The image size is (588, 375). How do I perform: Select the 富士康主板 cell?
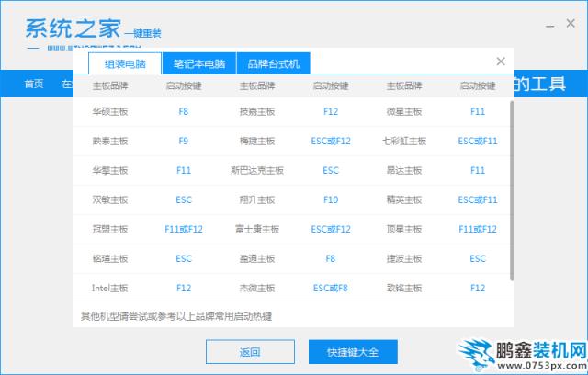pos(257,229)
